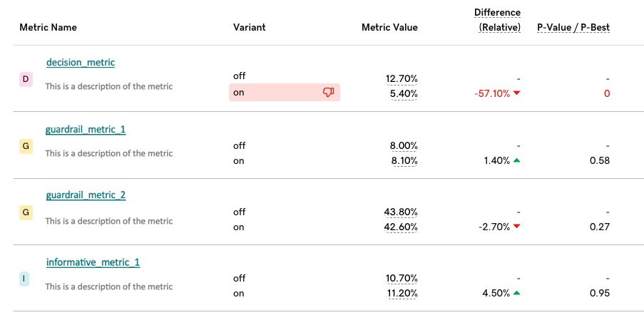The width and height of the screenshot is (644, 315).
Task: Click the pink D badge for decision_metric
Action: coord(26,79)
